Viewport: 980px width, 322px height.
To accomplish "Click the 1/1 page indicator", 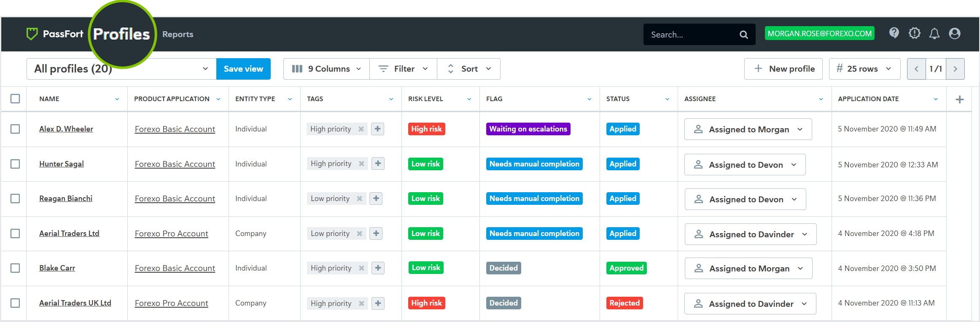I will 936,69.
